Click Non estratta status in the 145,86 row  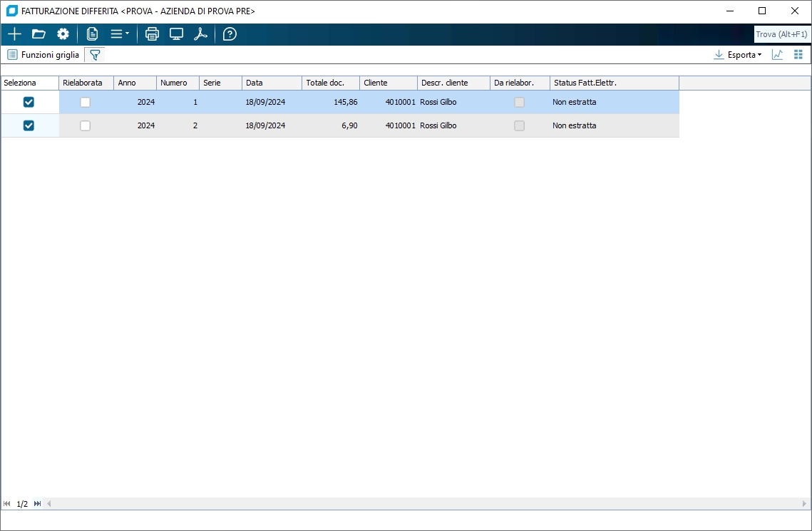click(x=575, y=103)
